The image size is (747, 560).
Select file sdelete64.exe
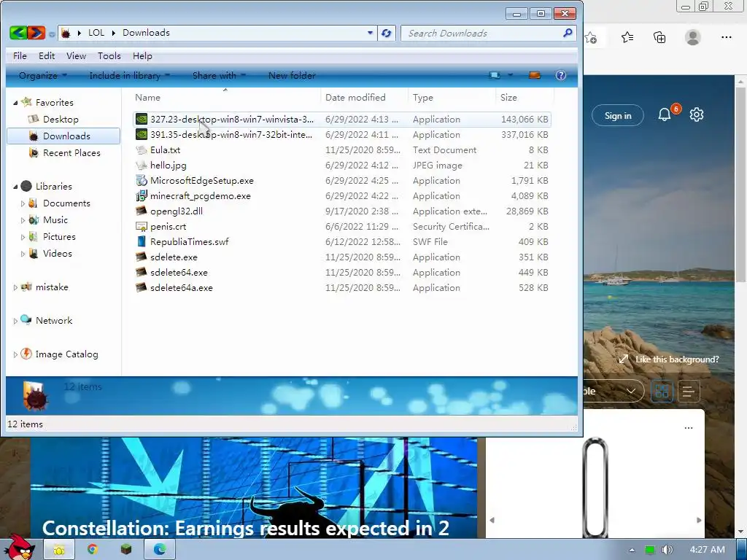tap(179, 273)
